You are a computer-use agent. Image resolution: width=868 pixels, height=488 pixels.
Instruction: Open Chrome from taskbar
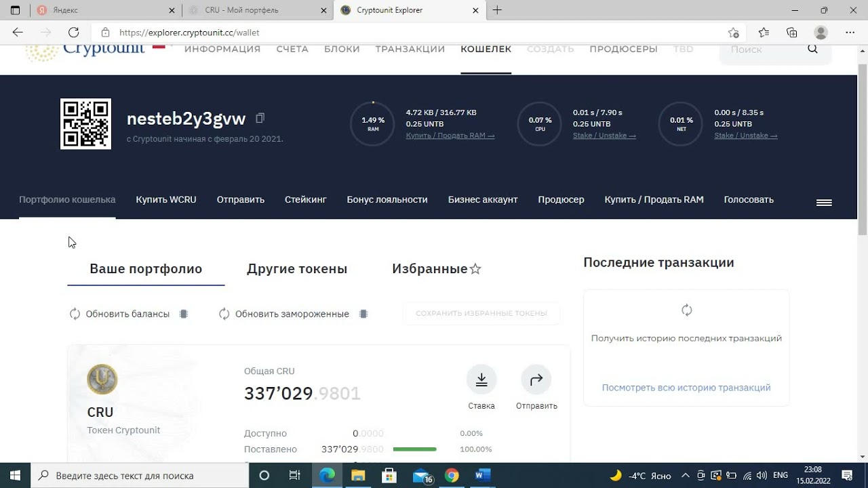[452, 475]
